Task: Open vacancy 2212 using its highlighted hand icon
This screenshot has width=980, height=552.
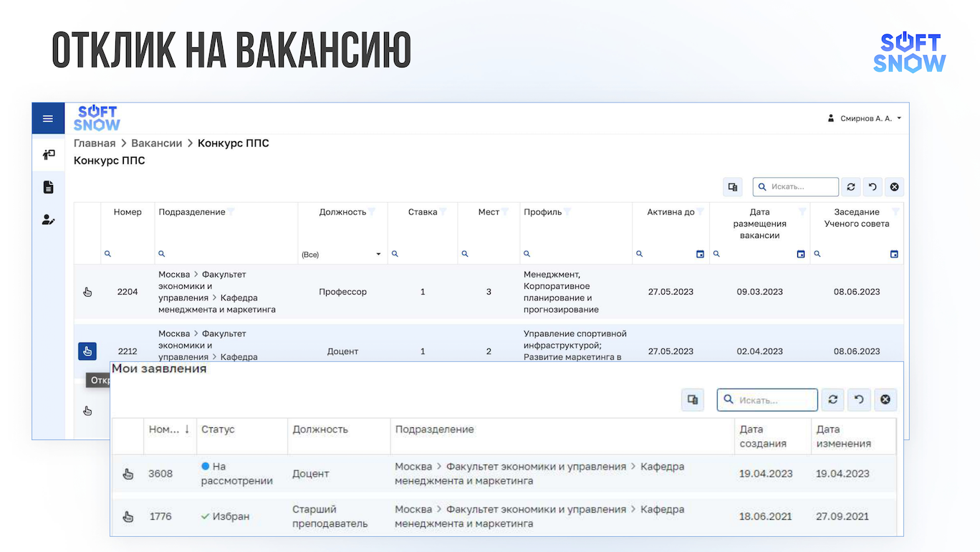Action: [x=87, y=351]
